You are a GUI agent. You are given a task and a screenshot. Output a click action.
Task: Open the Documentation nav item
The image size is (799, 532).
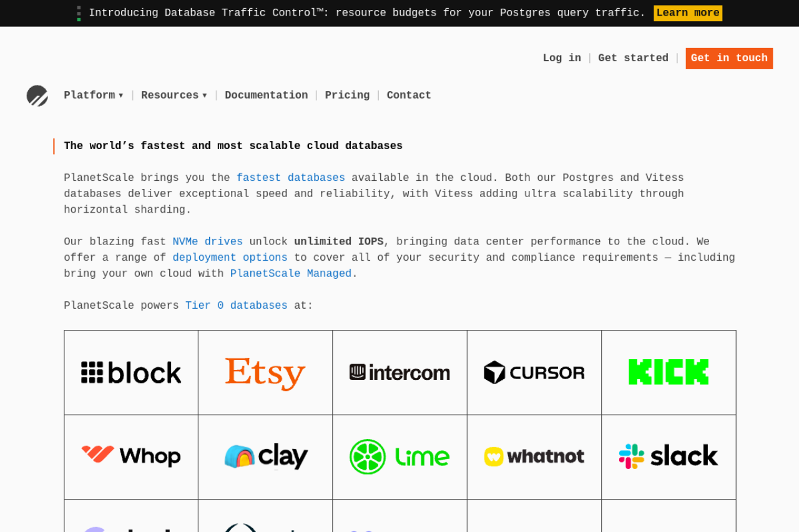click(x=266, y=95)
